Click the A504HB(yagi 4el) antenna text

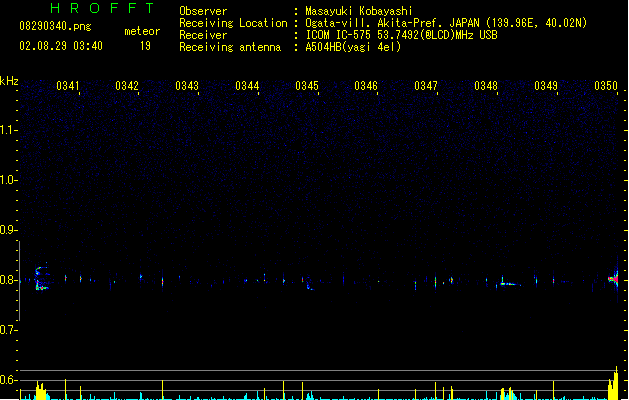[x=353, y=47]
